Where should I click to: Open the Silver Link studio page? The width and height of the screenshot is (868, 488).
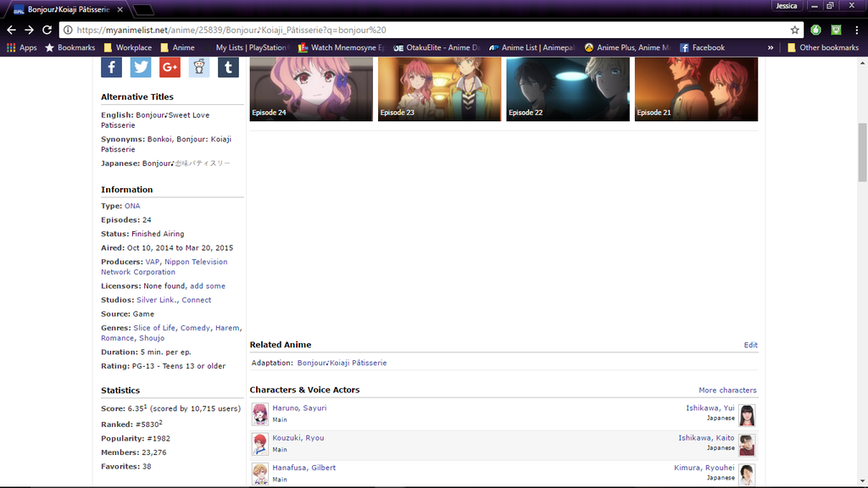157,300
